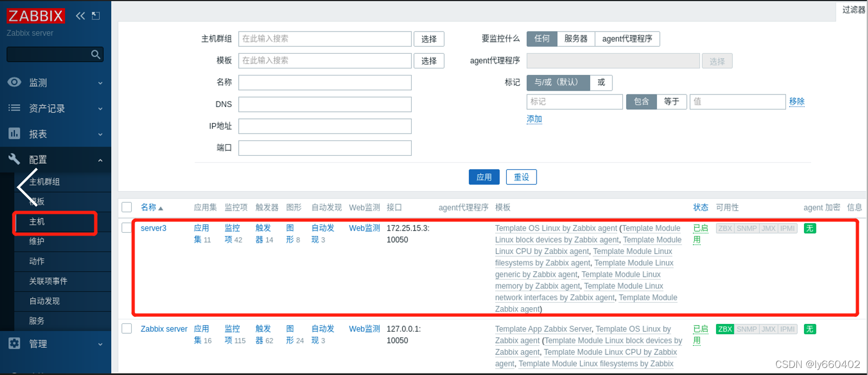
Task: Open 主机群组 in the sidebar
Action: pyautogui.click(x=44, y=182)
